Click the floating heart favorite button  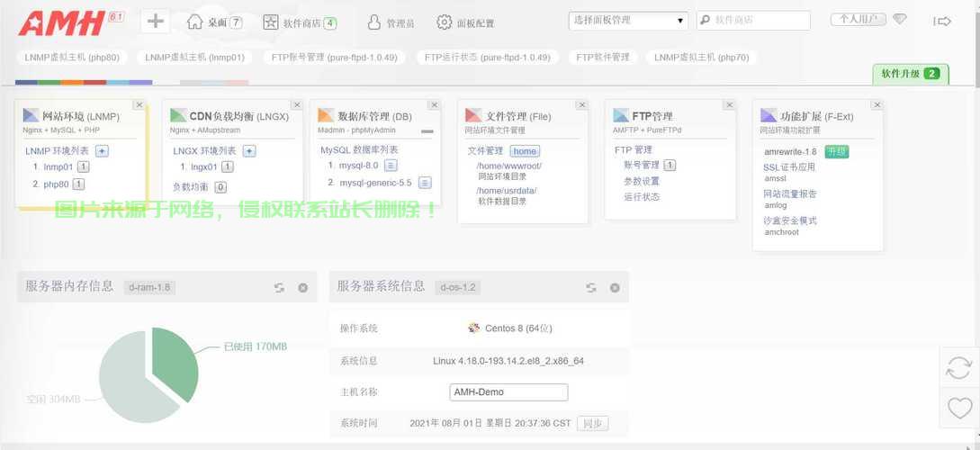[x=959, y=408]
